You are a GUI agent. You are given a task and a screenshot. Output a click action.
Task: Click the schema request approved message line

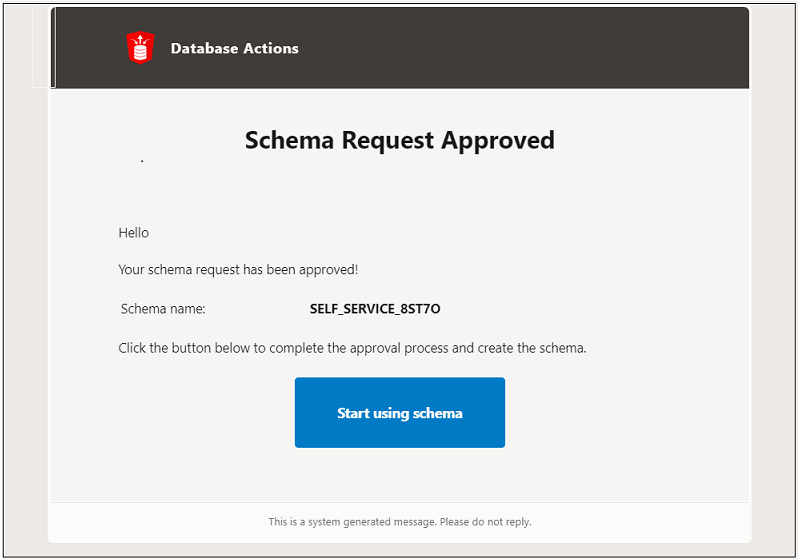pos(238,270)
